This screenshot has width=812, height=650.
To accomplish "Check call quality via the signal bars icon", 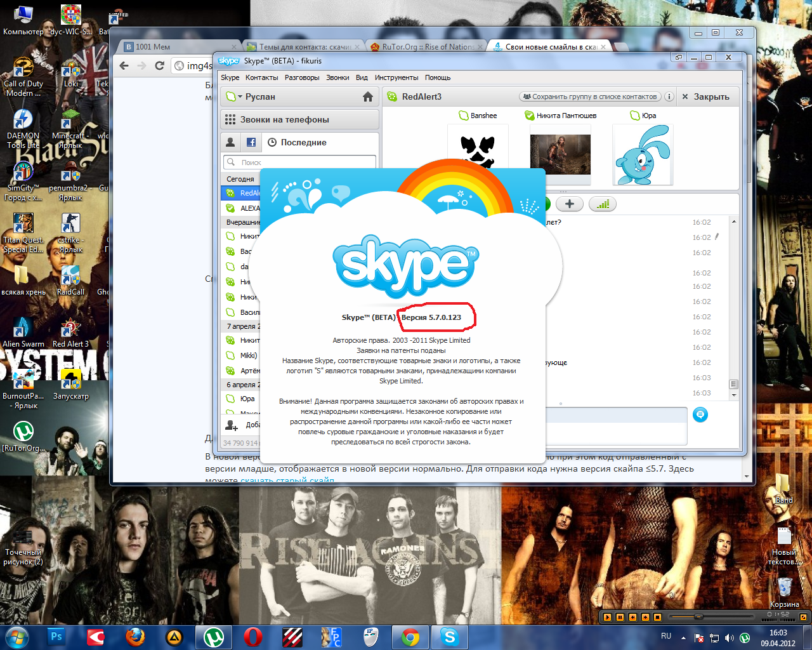I will click(603, 204).
